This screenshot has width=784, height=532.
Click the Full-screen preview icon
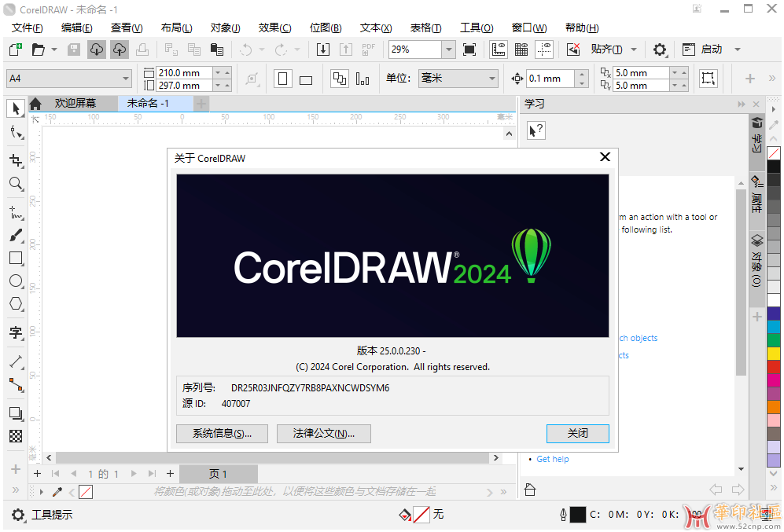[x=469, y=50]
